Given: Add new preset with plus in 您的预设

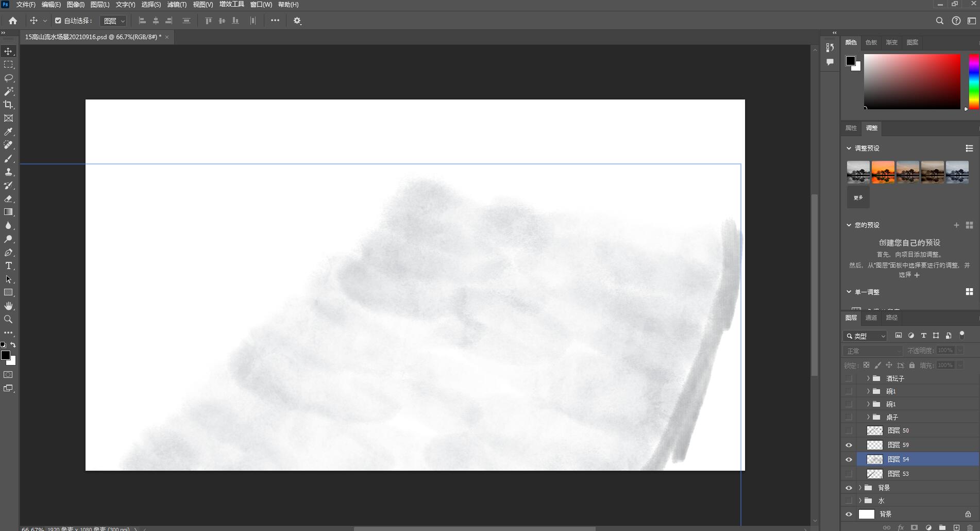Looking at the screenshot, I should pyautogui.click(x=956, y=225).
